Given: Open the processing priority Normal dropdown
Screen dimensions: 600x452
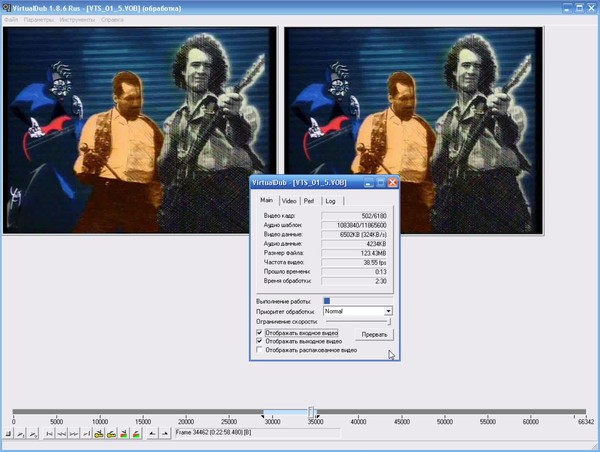Looking at the screenshot, I should (388, 311).
